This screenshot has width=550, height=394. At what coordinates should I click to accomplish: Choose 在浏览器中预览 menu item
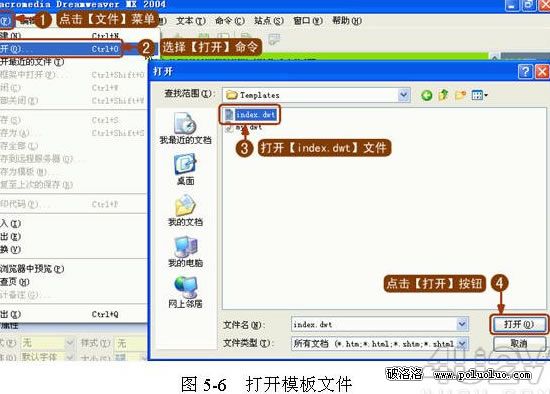[74, 269]
